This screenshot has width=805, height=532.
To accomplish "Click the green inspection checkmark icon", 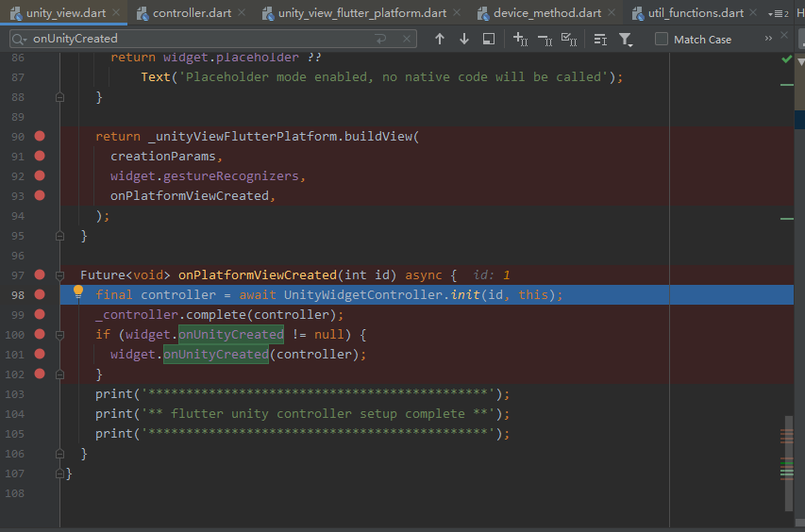I will [x=786, y=59].
